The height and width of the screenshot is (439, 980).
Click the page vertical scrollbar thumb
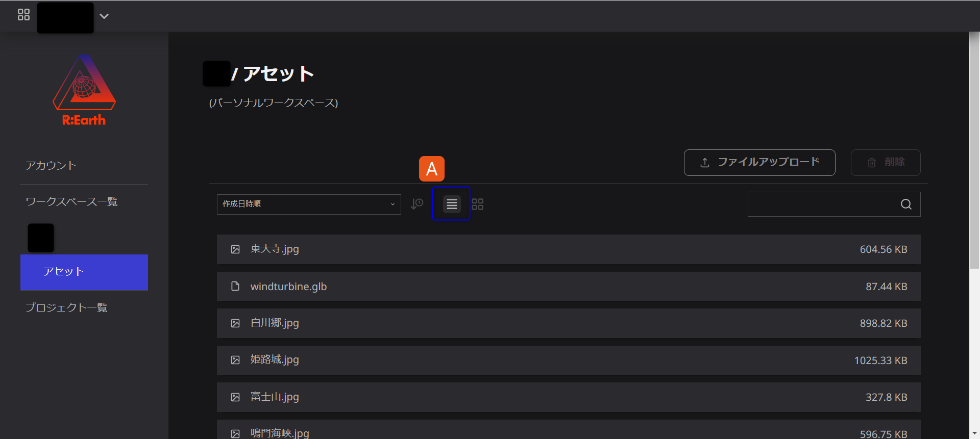[x=974, y=150]
